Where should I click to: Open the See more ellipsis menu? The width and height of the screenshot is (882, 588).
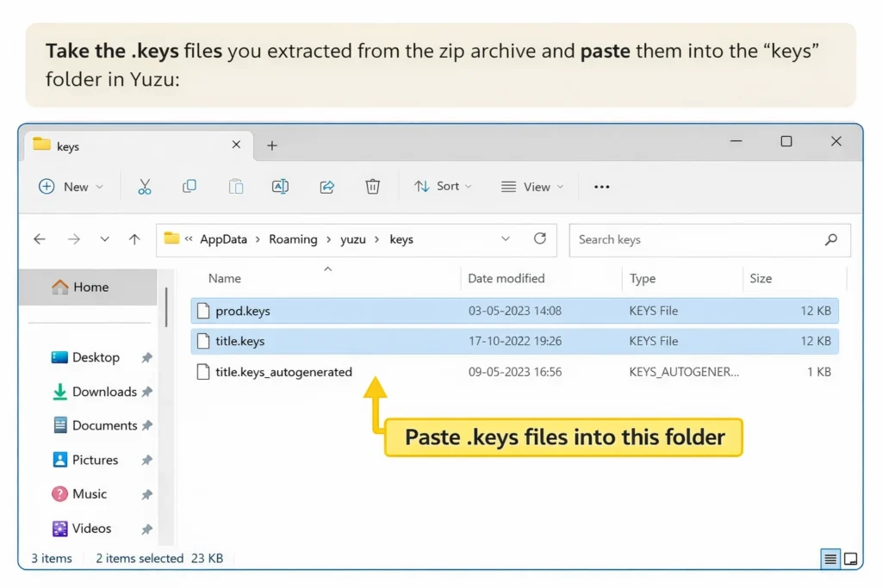[x=602, y=187]
